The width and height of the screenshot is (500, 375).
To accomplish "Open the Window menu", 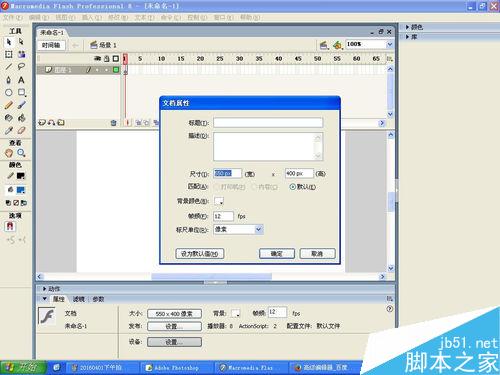I will coord(223,17).
